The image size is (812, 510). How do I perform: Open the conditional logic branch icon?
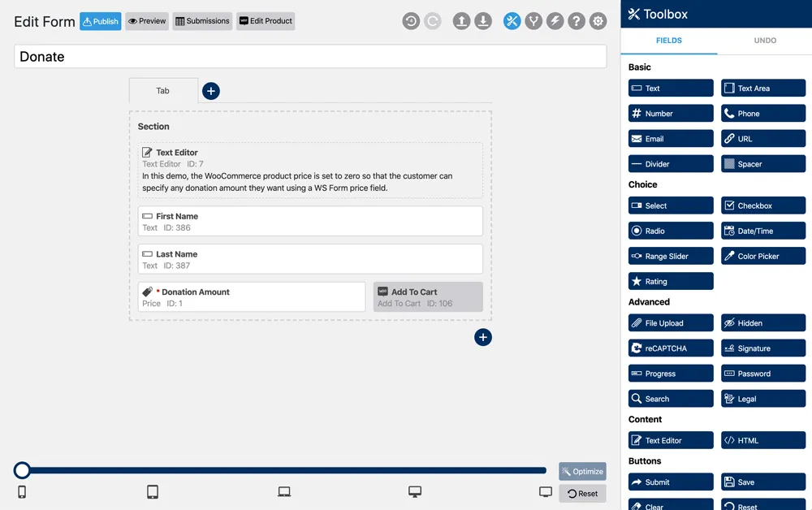click(x=533, y=21)
